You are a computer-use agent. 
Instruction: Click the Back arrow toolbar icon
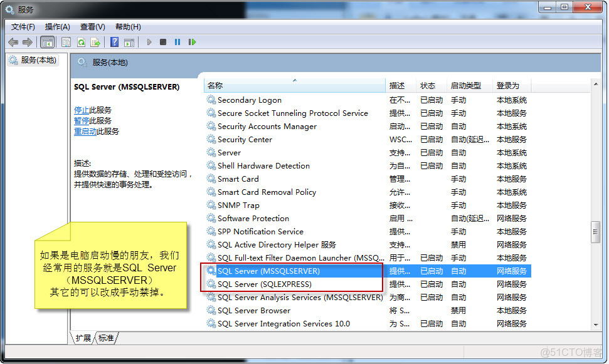point(13,42)
